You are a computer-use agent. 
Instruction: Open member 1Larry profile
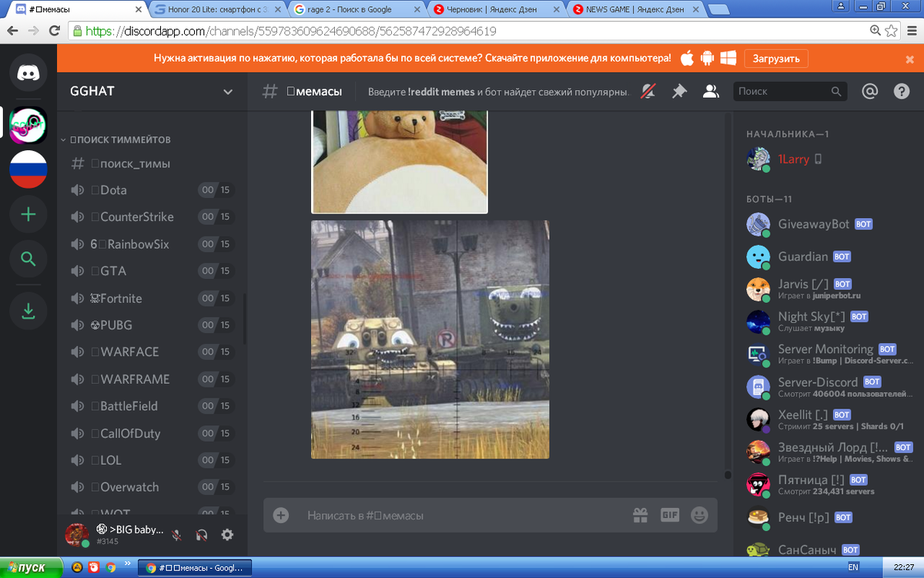click(828, 159)
